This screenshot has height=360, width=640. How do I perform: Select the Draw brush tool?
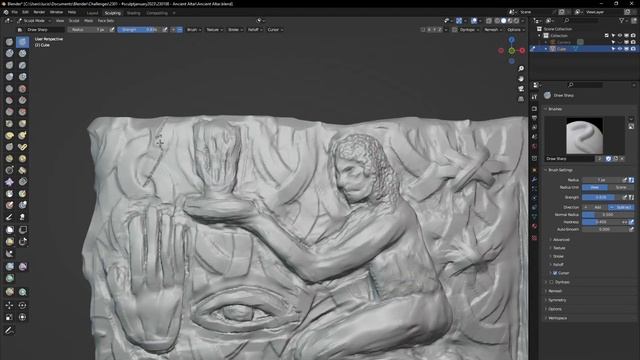(x=9, y=42)
